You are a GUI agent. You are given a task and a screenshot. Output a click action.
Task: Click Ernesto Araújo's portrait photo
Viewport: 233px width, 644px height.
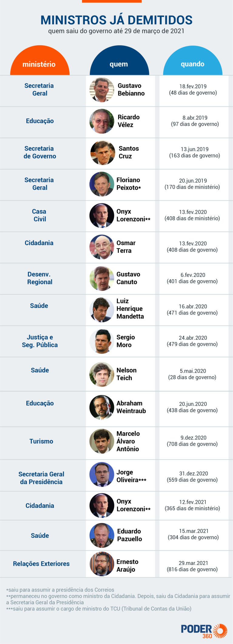(x=102, y=564)
